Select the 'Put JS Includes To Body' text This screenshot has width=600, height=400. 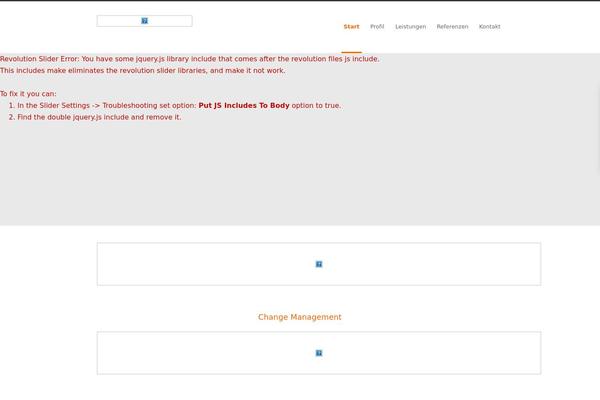(244, 105)
